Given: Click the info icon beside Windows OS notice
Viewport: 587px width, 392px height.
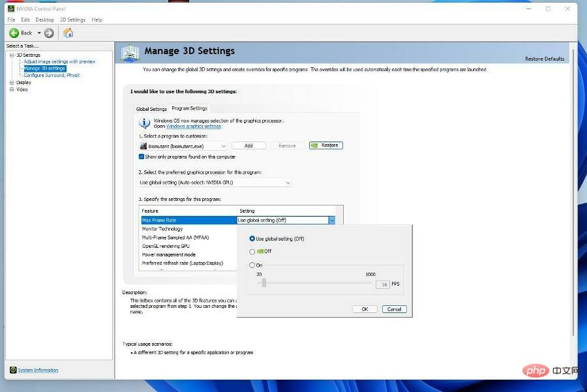Looking at the screenshot, I should click(145, 123).
